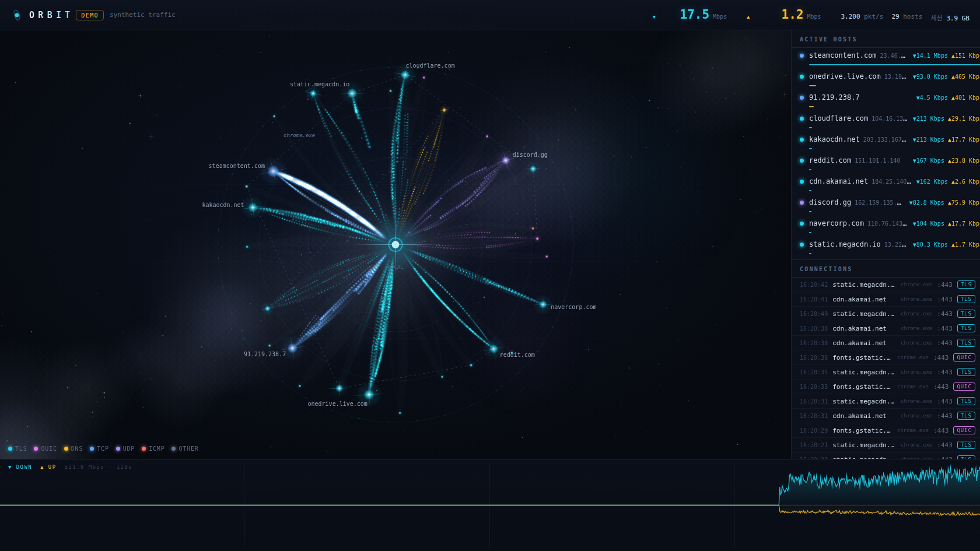The width and height of the screenshot is (980, 551).
Task: Toggle the DOWN series in the throughput chart
Action: pos(20,467)
